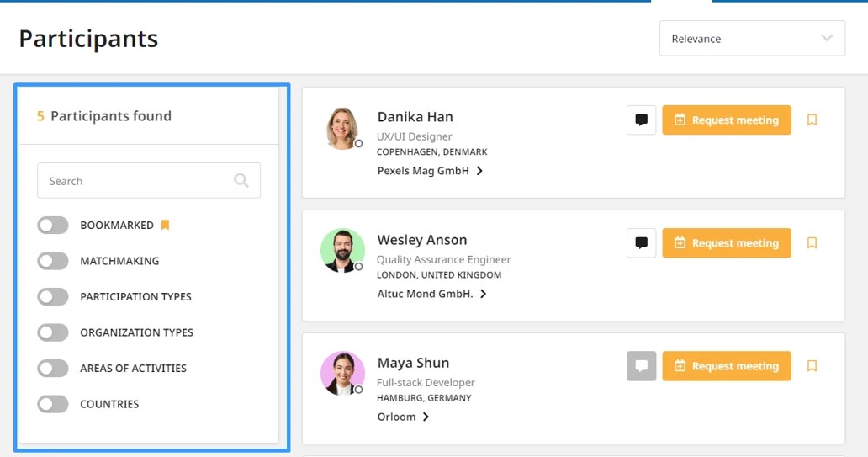
Task: Click the participant Search input field
Action: pyautogui.click(x=135, y=181)
